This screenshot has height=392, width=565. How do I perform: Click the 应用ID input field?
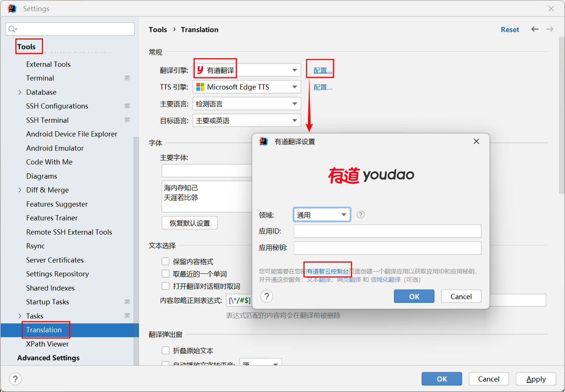(x=387, y=231)
